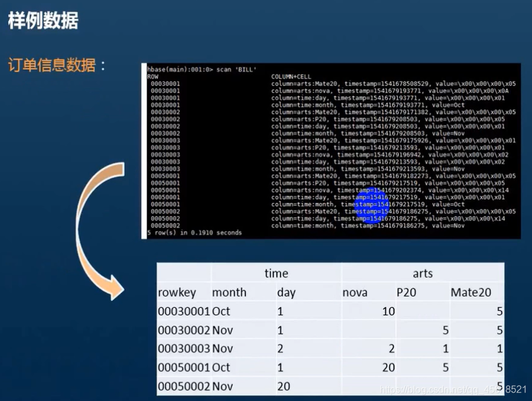This screenshot has height=401, width=532.
Task: Click nova value "10" in table row 00030001
Action: 389,311
